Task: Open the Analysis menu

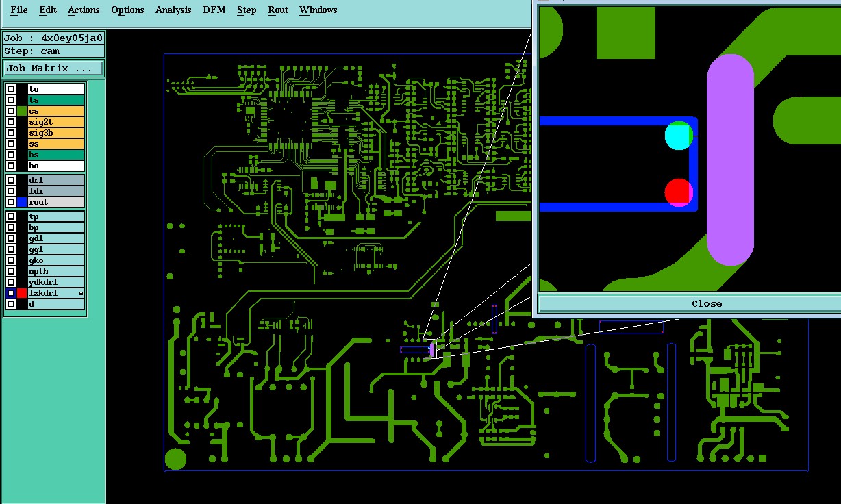Action: [x=173, y=10]
